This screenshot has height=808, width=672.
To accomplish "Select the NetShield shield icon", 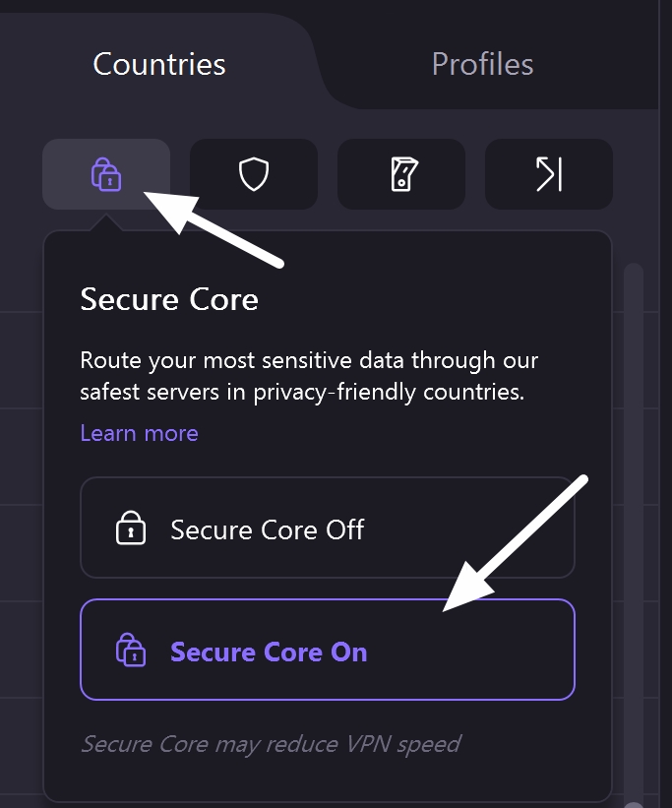I will (254, 174).
